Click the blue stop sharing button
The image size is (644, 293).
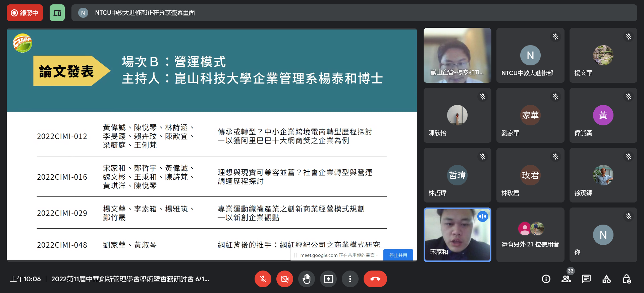coord(398,255)
